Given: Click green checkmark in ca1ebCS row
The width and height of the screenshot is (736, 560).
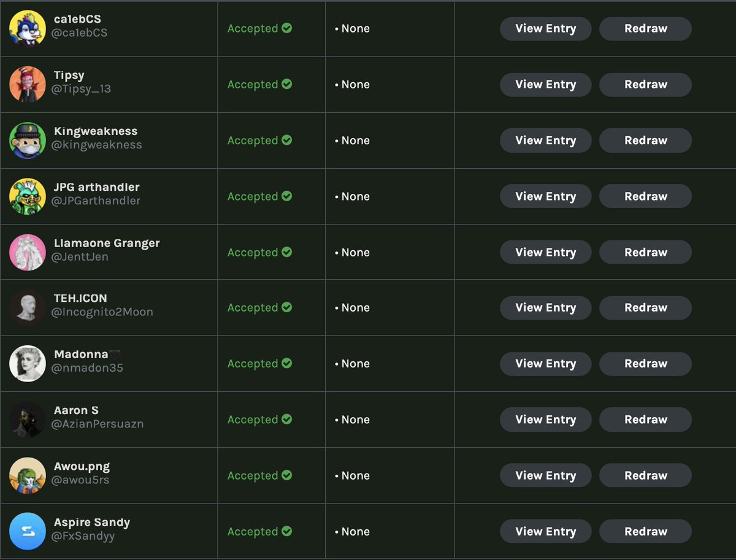Looking at the screenshot, I should (x=286, y=28).
